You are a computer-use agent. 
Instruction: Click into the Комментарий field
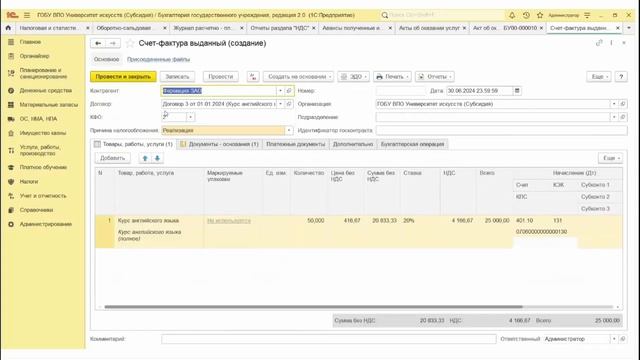click(x=329, y=339)
